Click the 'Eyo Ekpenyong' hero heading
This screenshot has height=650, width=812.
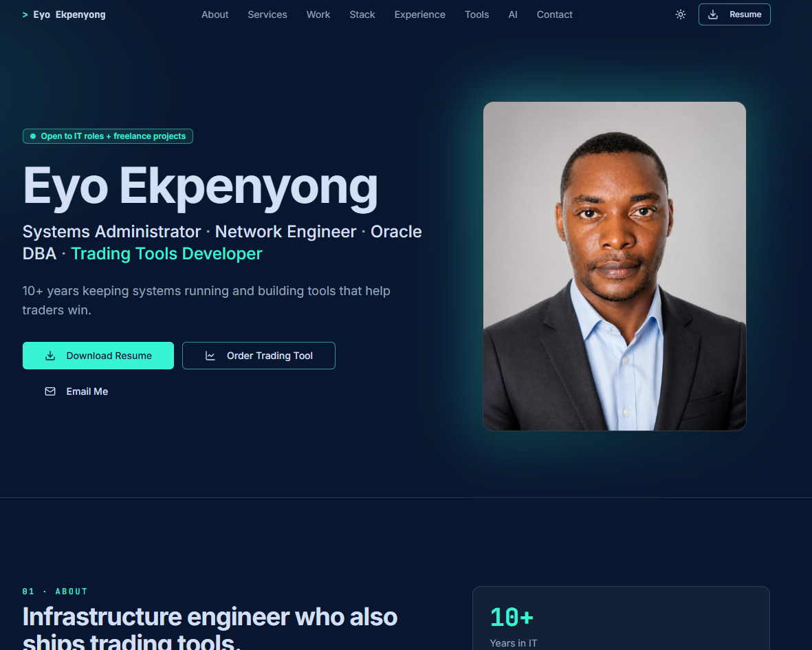(200, 186)
